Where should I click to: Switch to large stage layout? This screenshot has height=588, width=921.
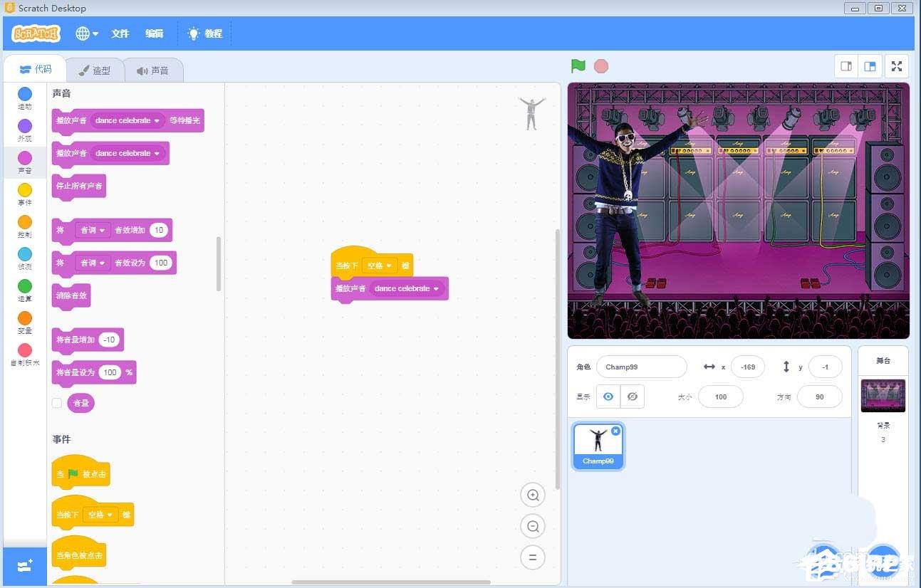(870, 66)
